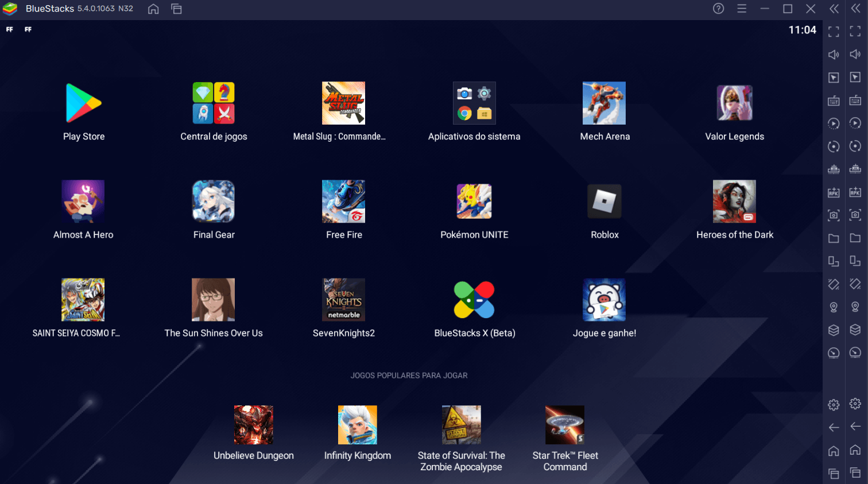Open Free Fire
Viewport: 868px width, 484px height.
[343, 202]
